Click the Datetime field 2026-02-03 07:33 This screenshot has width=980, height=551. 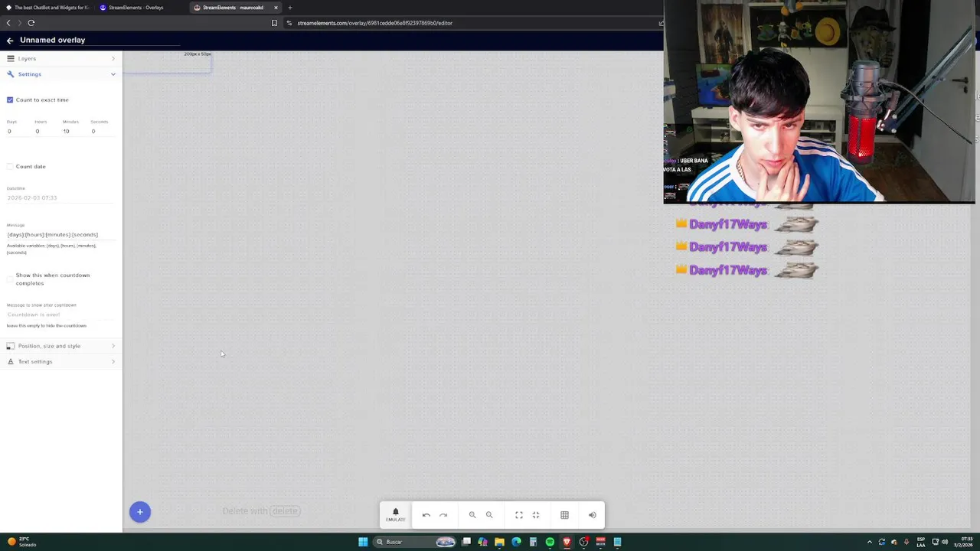pyautogui.click(x=61, y=197)
